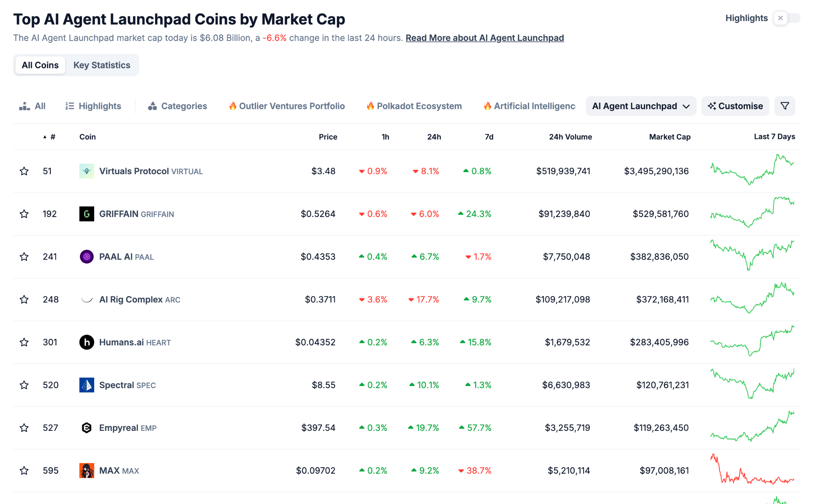
Task: Switch to the Key Statistics tab
Action: pos(102,65)
